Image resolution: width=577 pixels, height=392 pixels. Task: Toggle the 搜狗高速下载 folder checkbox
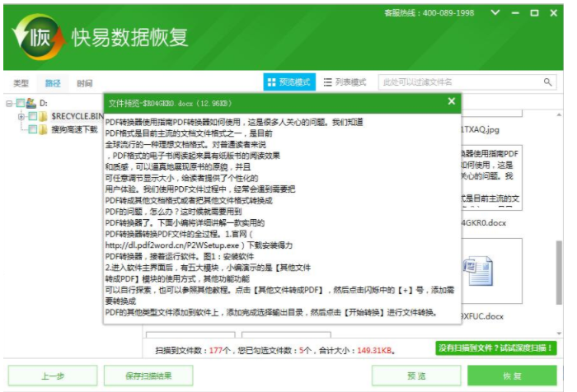click(x=32, y=129)
